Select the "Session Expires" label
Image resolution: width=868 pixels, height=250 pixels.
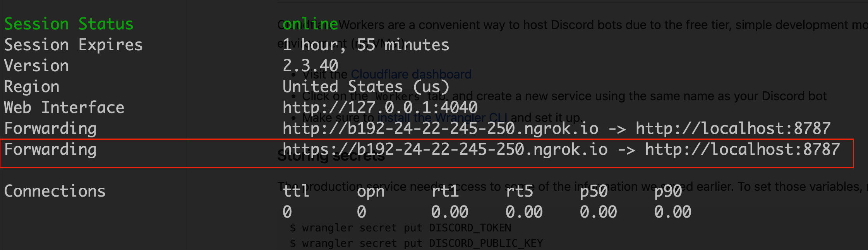(x=74, y=45)
